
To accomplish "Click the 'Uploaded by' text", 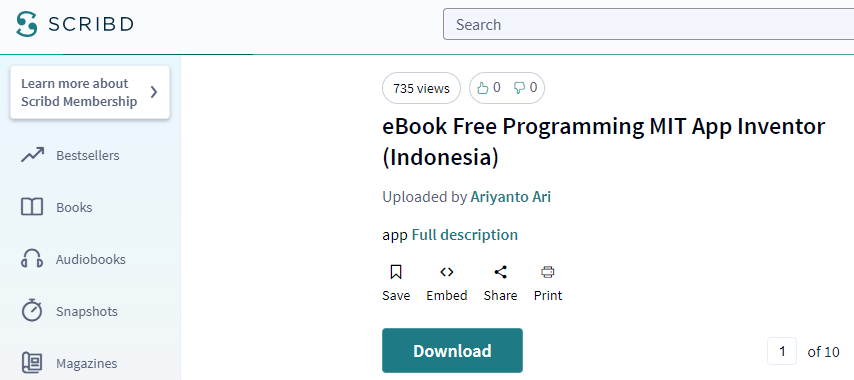I will point(425,197).
